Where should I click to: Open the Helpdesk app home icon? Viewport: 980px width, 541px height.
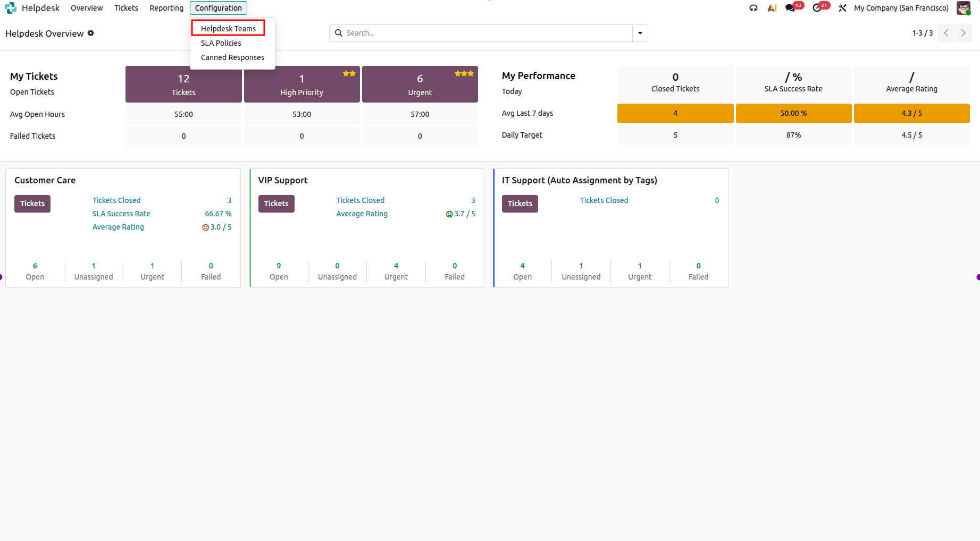(x=11, y=8)
